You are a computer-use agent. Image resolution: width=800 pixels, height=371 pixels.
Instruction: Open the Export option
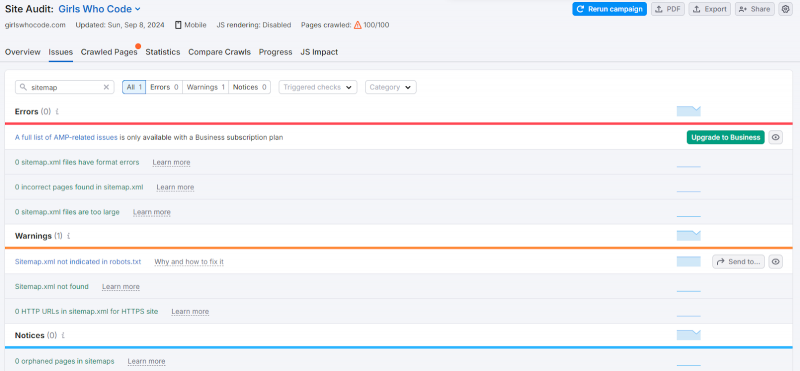tap(709, 9)
